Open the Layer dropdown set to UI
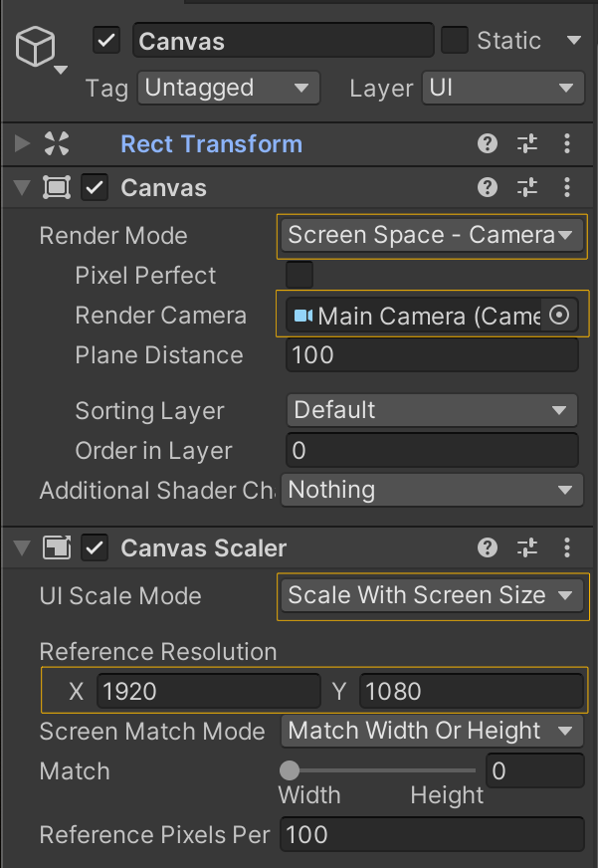Screen dimensions: 598x868 click(x=501, y=88)
